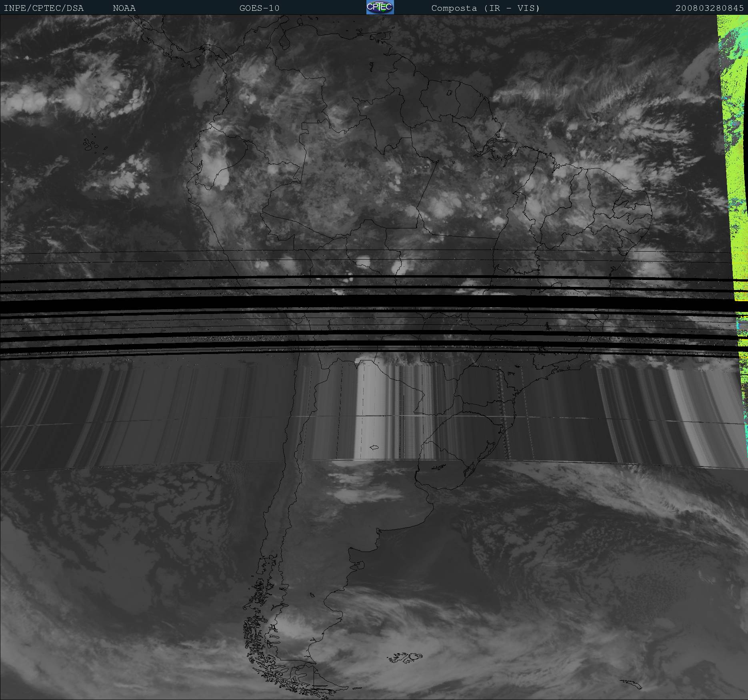
Task: Click the Tierra del Fuego outline
Action: click(316, 684)
